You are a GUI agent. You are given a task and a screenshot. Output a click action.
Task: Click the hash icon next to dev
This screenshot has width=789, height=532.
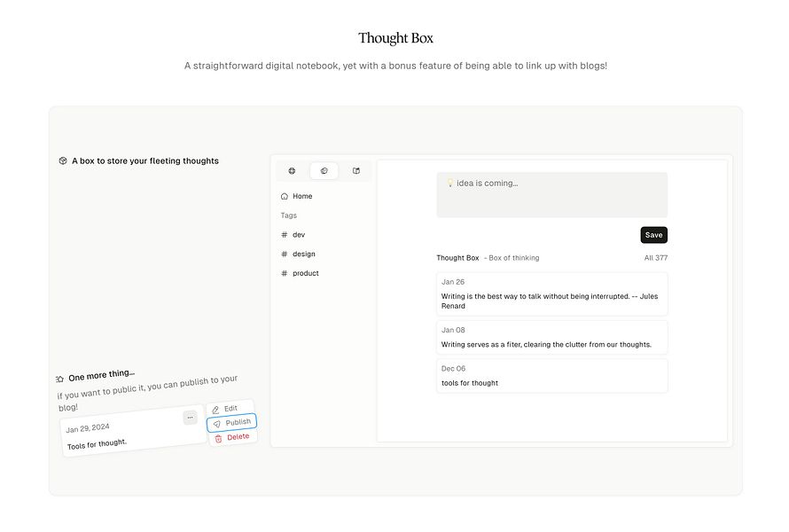(285, 235)
